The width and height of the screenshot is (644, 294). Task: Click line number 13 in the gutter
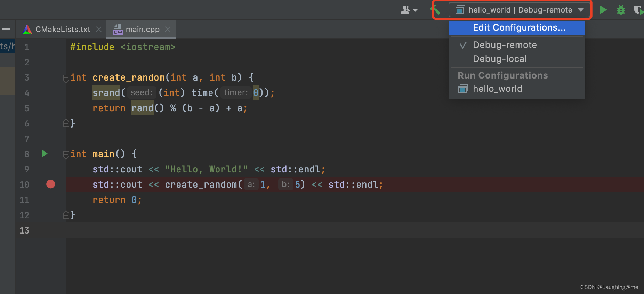pos(24,230)
